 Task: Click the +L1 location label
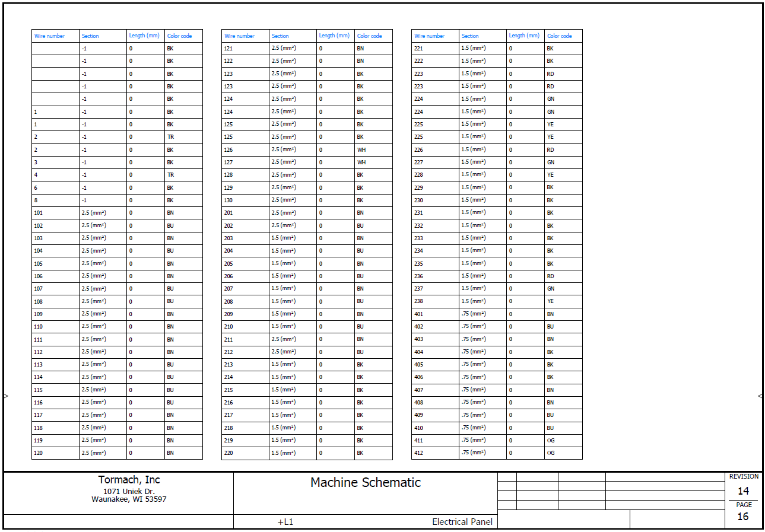[285, 522]
